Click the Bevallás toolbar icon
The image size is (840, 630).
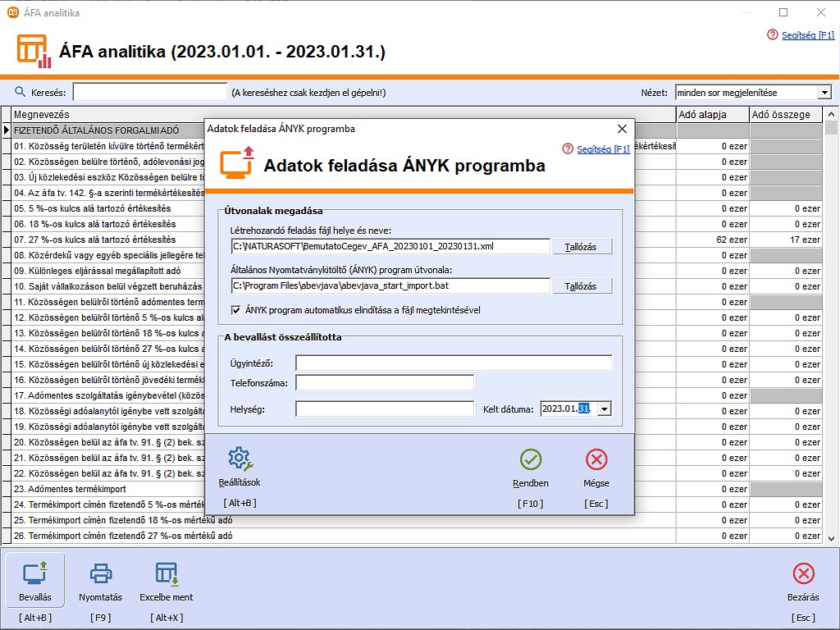35,573
